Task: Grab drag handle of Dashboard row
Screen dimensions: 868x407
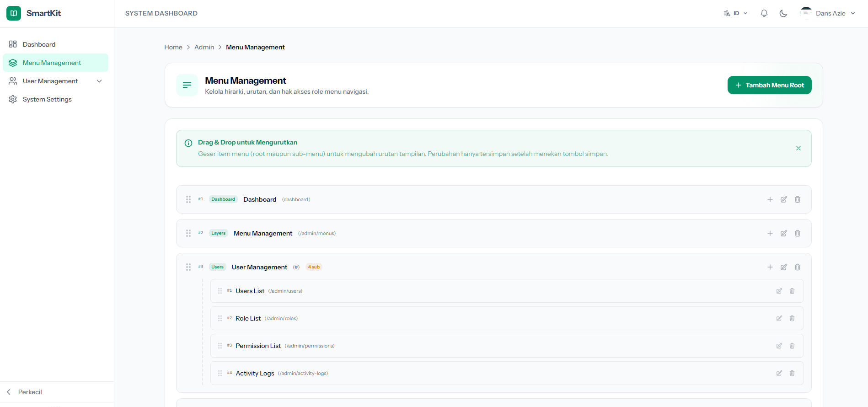Action: click(188, 199)
